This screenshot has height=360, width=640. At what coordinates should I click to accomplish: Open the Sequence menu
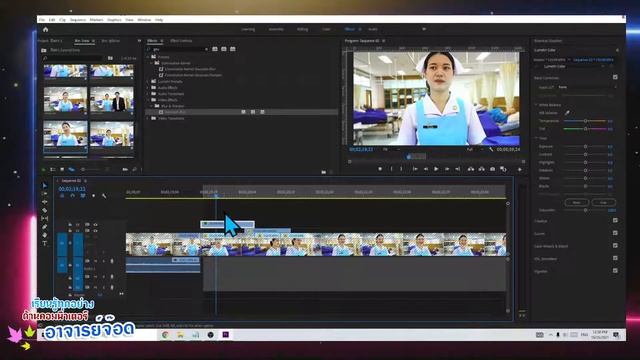pyautogui.click(x=78, y=20)
